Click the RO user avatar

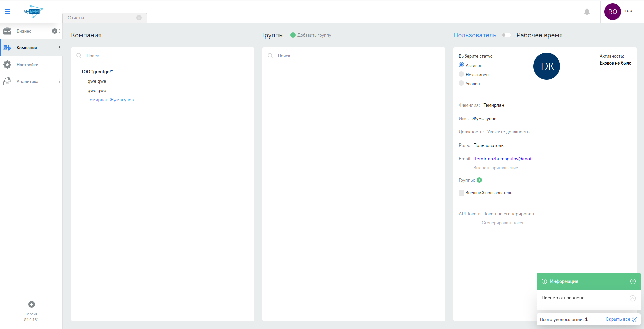(x=612, y=12)
